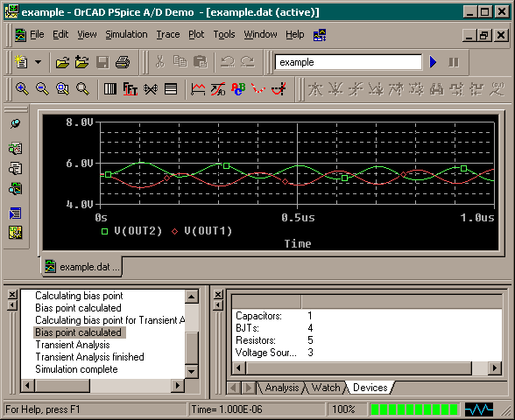The width and height of the screenshot is (515, 420).
Task: Click the Zoom Fit icon
Action: (82, 88)
